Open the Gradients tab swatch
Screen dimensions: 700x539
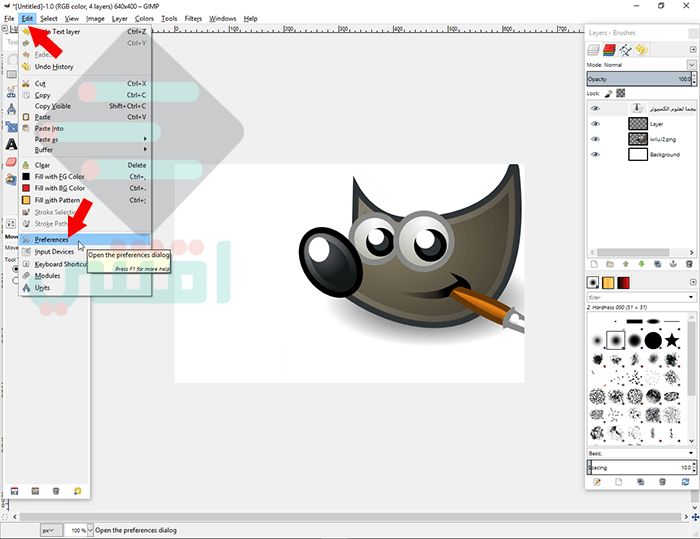(623, 283)
